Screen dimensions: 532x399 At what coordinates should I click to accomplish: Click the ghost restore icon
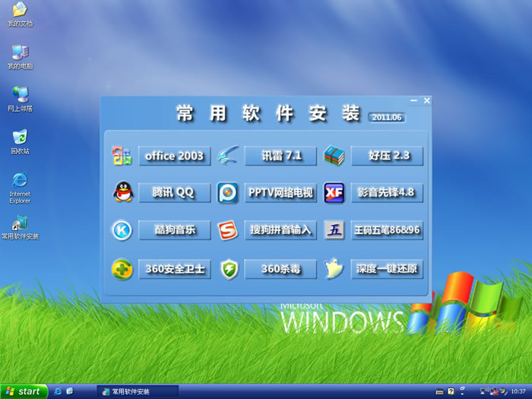(x=334, y=268)
